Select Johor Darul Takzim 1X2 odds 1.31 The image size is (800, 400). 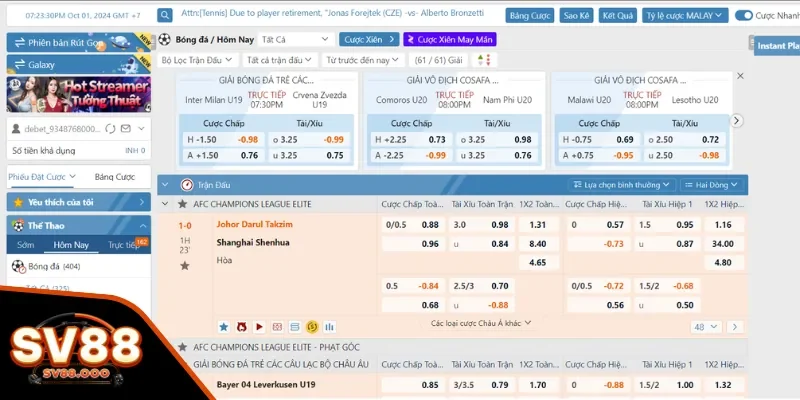[538, 225]
